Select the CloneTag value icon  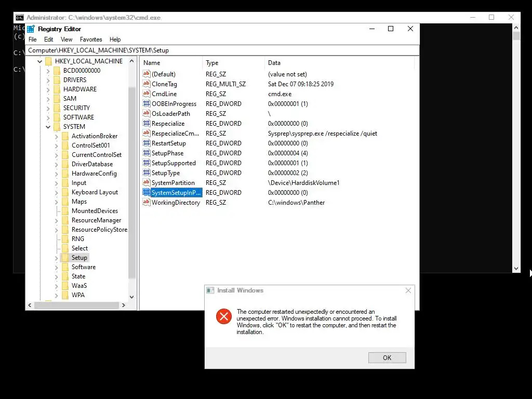pos(146,84)
